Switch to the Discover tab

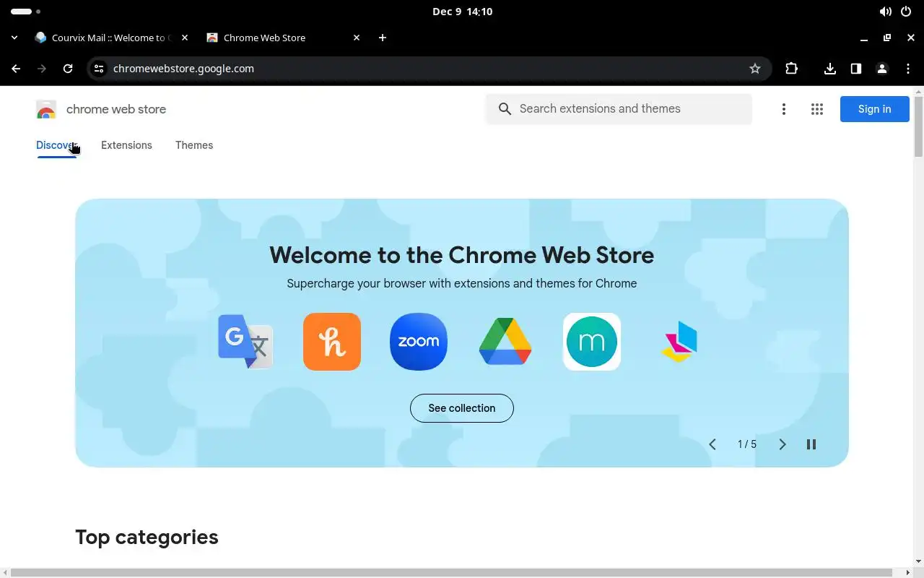coord(56,145)
